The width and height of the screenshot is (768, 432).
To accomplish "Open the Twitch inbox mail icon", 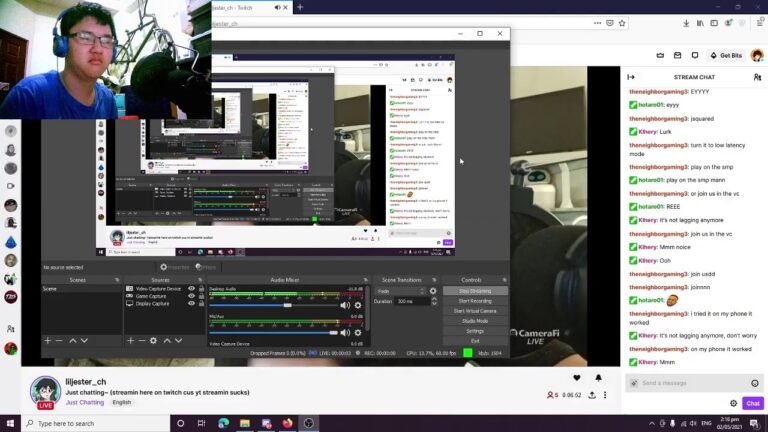I will [x=677, y=55].
